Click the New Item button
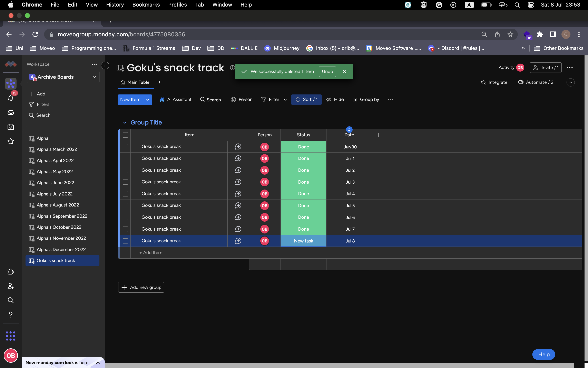588x368 pixels. pos(130,100)
